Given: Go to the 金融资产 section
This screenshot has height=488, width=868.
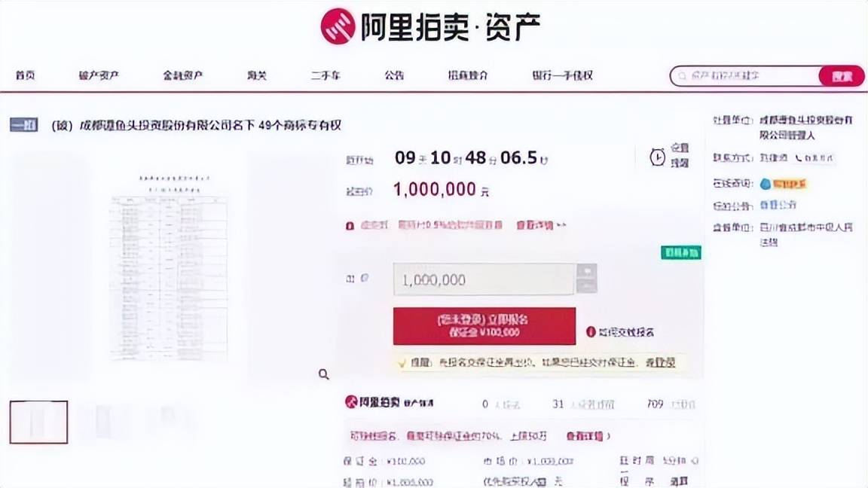Looking at the screenshot, I should tap(182, 75).
